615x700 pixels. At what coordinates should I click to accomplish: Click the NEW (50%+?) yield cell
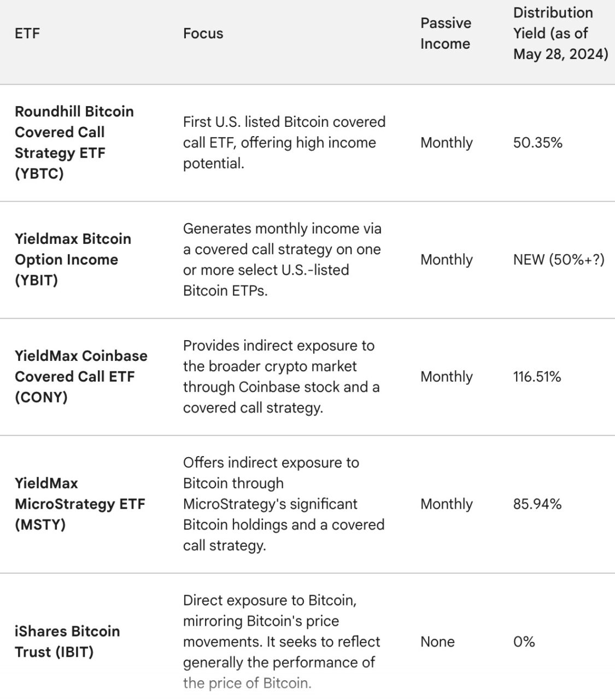point(559,260)
